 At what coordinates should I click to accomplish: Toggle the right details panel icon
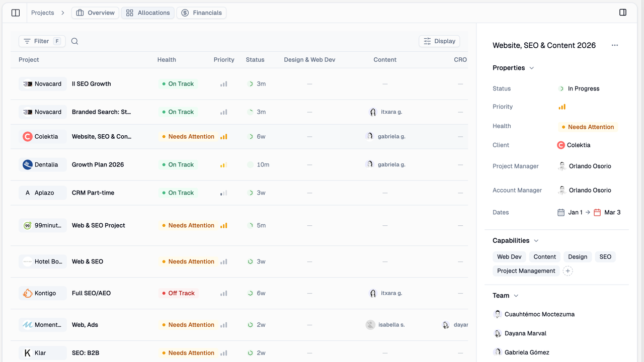(x=623, y=13)
